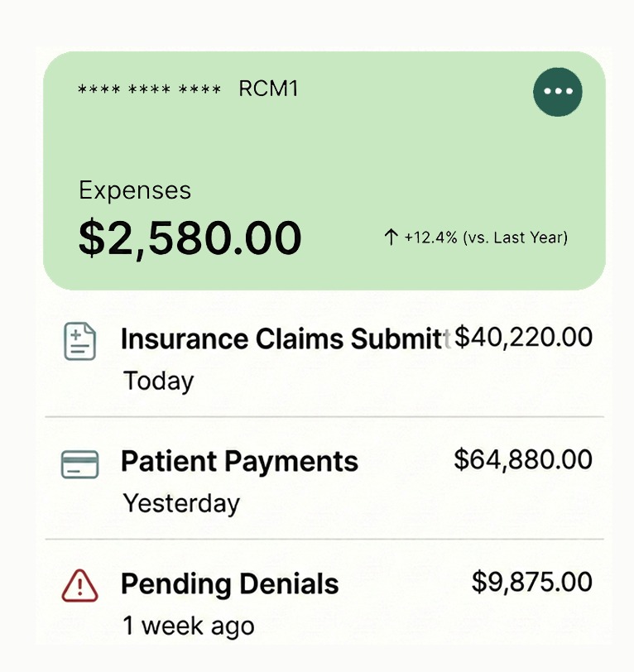
Task: Click the Pending Denials warning triangle icon
Action: click(80, 587)
